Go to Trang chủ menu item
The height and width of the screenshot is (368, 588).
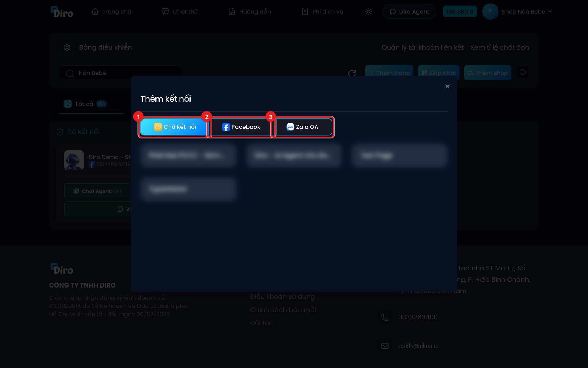pyautogui.click(x=111, y=12)
